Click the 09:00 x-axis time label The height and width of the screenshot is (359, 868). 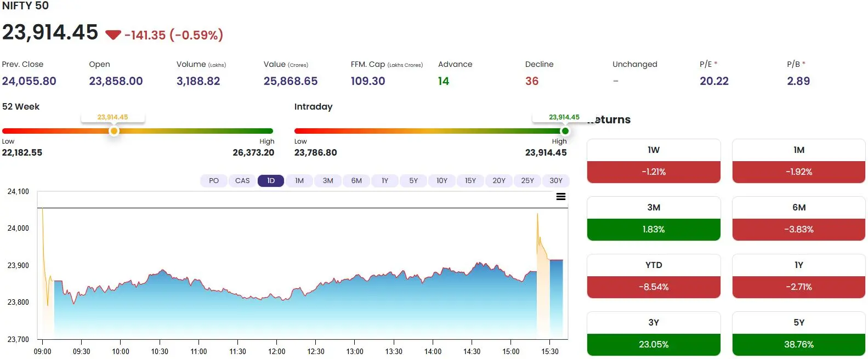[x=42, y=351]
